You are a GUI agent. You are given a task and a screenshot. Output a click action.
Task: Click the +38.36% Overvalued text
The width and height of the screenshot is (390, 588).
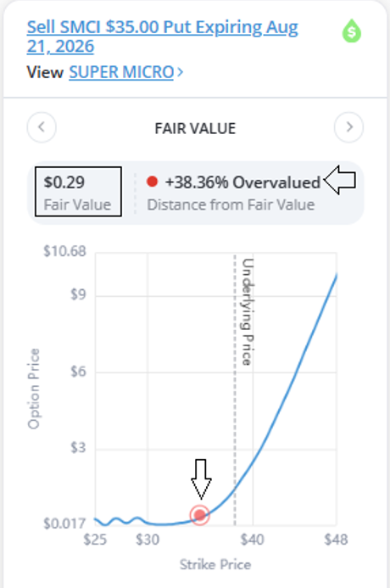pos(242,182)
